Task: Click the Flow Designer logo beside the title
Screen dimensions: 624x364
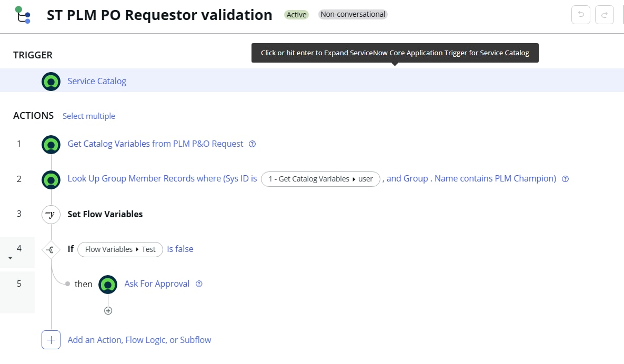Action: (x=22, y=15)
